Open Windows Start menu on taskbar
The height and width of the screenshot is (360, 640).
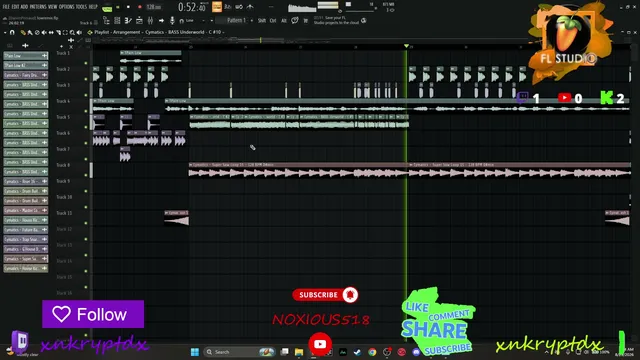coord(195,352)
